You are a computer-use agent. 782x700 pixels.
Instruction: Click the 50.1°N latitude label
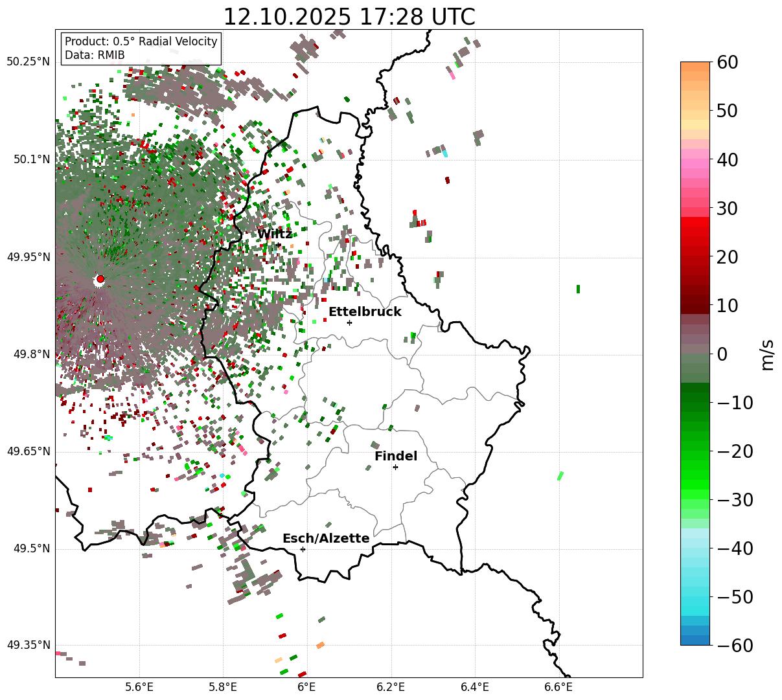pyautogui.click(x=32, y=159)
